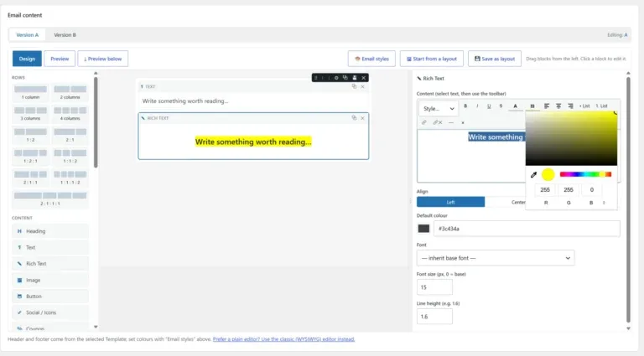Open row settings gear in dark toolbar
The width and height of the screenshot is (644, 356).
tap(336, 78)
